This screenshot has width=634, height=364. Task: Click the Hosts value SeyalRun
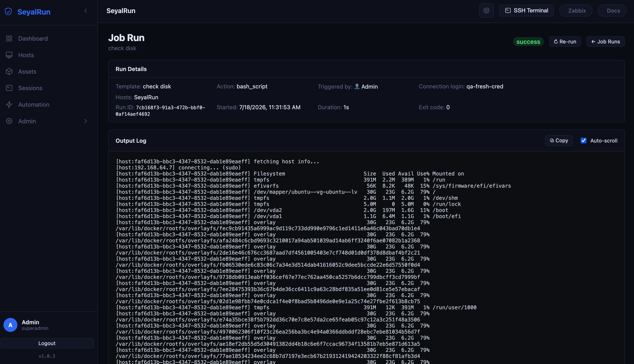coord(146,97)
